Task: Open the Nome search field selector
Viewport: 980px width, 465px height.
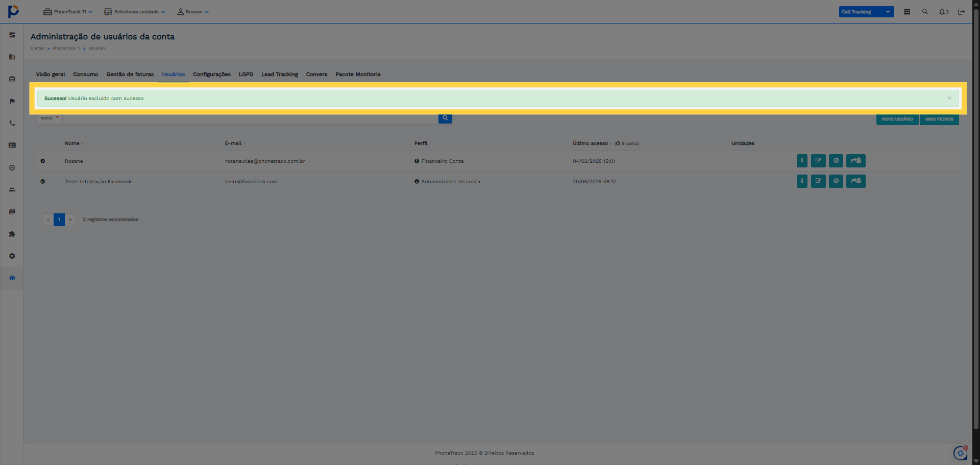Action: pyautogui.click(x=50, y=118)
